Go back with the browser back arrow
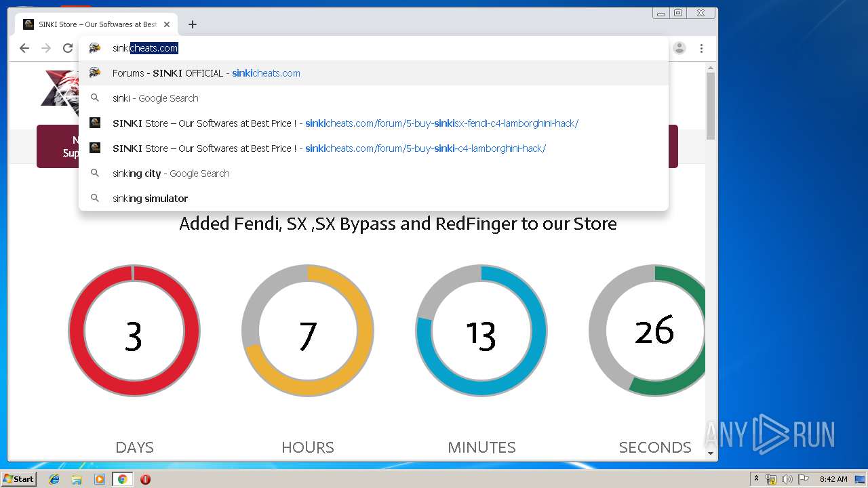Viewport: 868px width, 488px height. (24, 48)
